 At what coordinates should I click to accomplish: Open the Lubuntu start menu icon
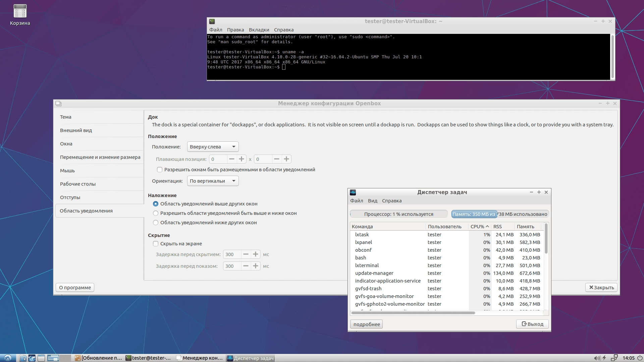(7, 358)
